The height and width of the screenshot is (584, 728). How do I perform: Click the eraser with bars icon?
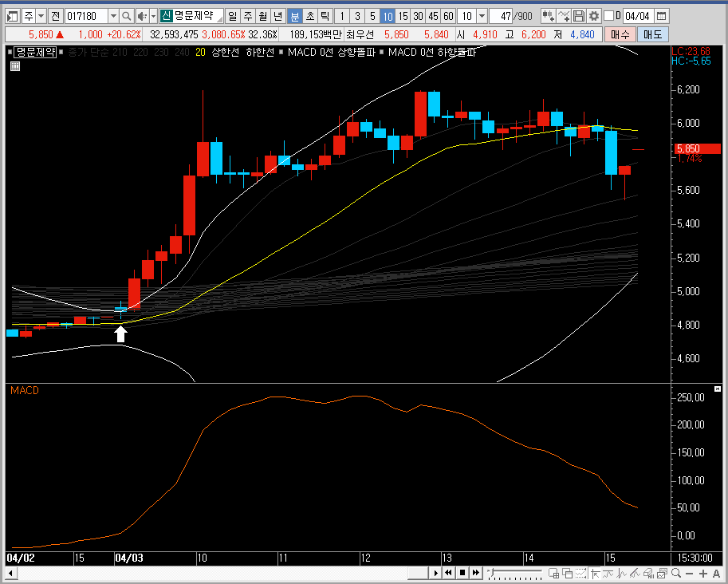(648, 573)
